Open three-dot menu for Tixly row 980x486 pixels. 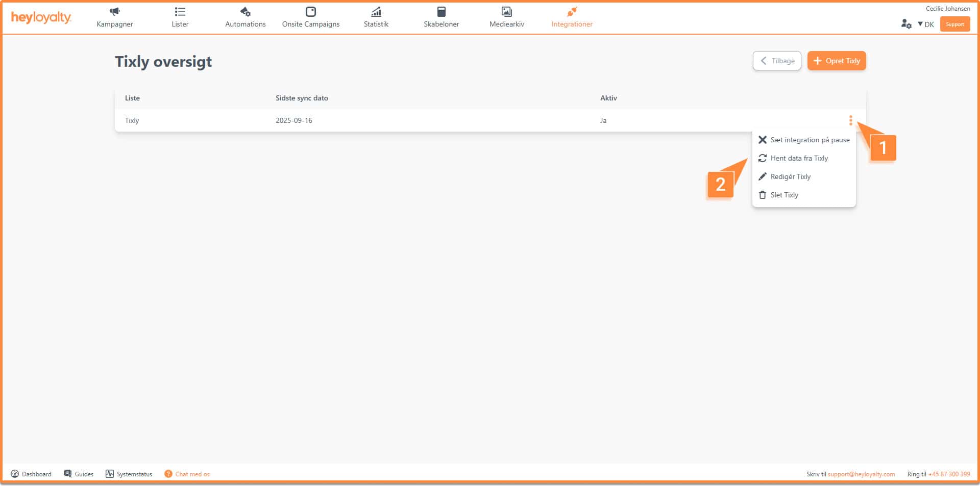point(850,120)
